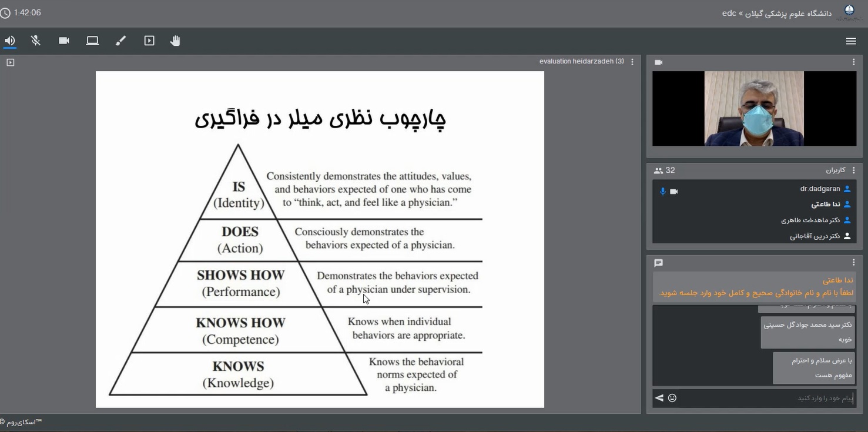Turn on the webcam camera icon
This screenshot has height=432, width=868.
point(64,41)
